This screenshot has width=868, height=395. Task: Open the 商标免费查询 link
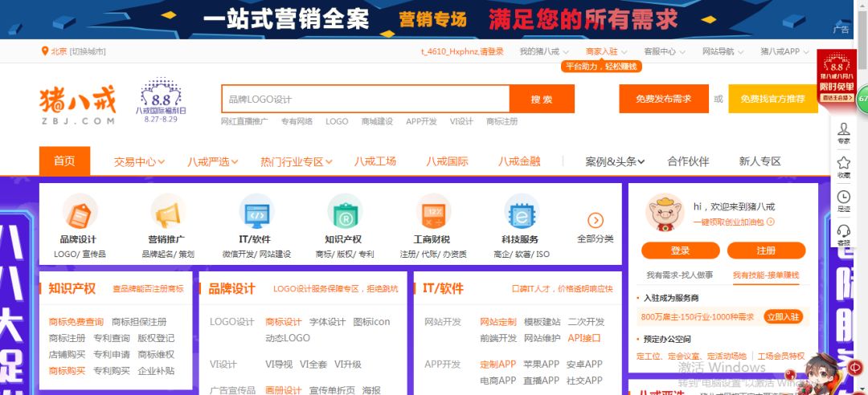tap(76, 322)
